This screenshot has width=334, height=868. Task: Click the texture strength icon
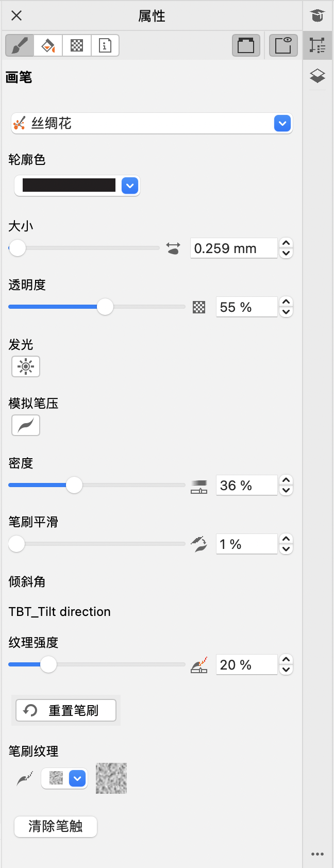click(199, 665)
